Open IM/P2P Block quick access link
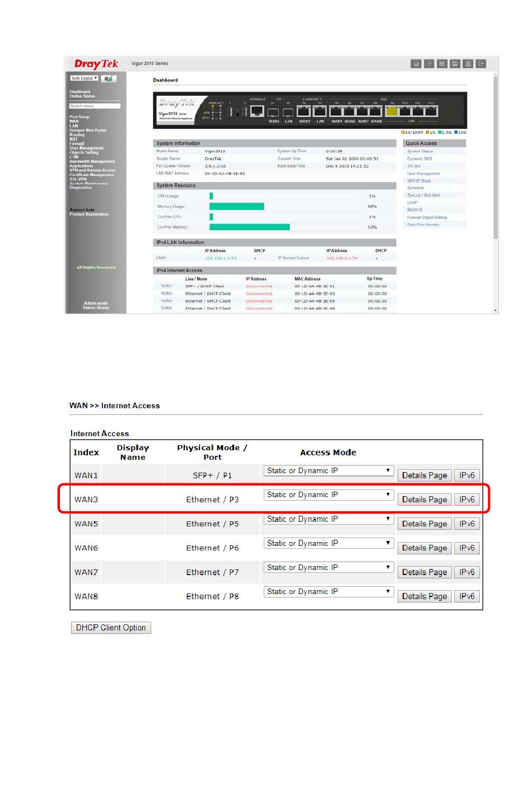The image size is (532, 789). click(x=419, y=181)
